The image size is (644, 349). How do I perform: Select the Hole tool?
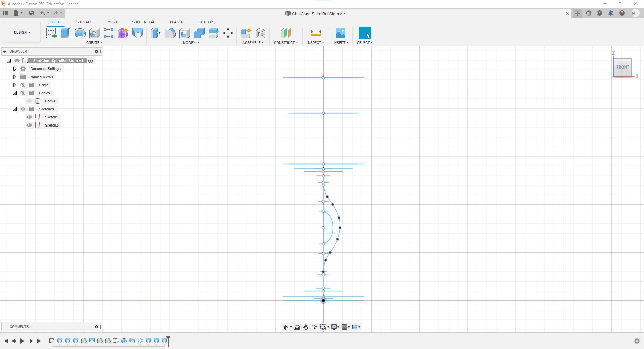click(x=94, y=33)
